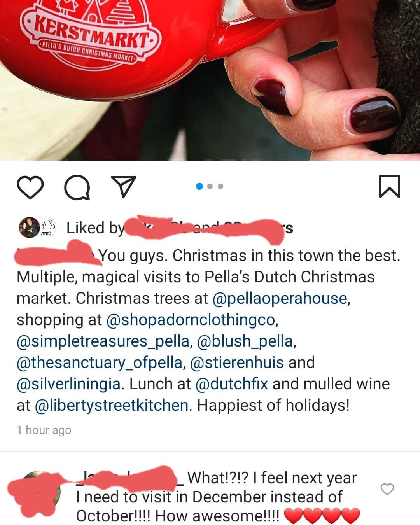Select third carousel dot indicator
The width and height of the screenshot is (420, 525).
coord(220,186)
